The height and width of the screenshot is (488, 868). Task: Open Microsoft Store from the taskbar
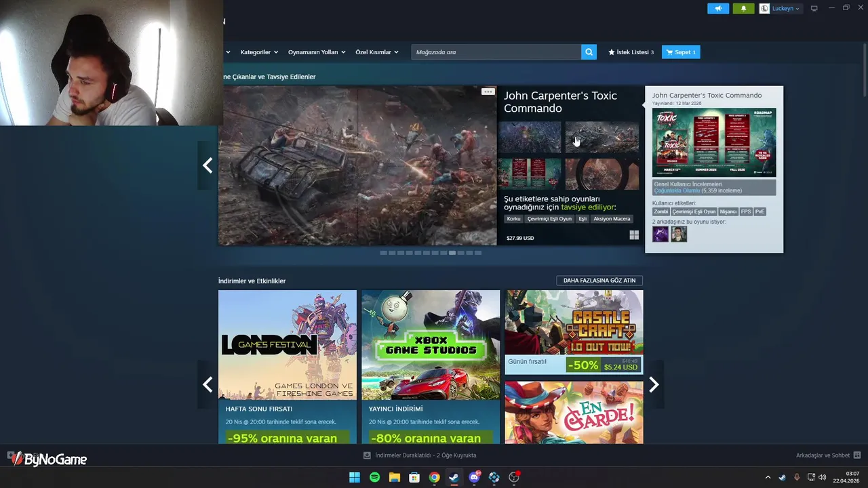click(414, 477)
